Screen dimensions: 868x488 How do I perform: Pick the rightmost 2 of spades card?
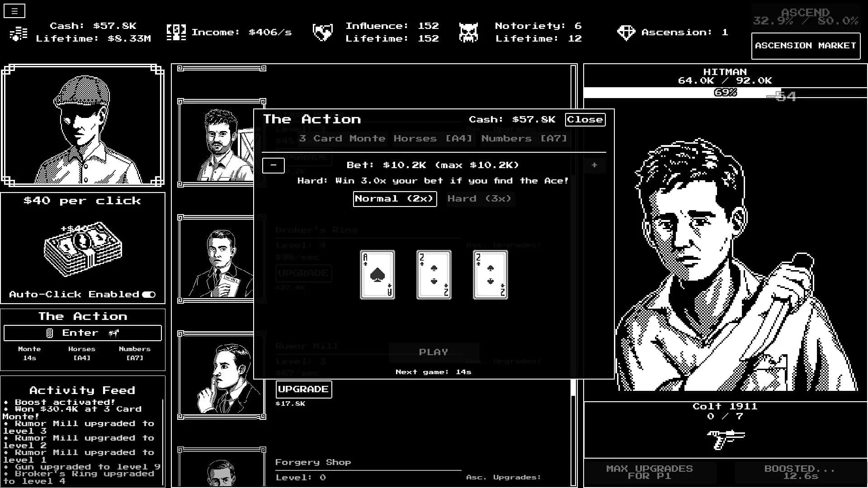491,275
